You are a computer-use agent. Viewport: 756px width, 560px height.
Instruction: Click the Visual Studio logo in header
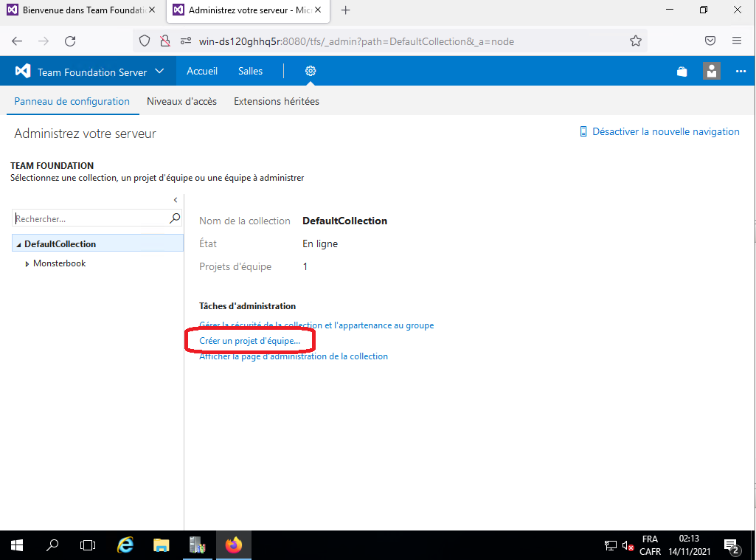(23, 72)
